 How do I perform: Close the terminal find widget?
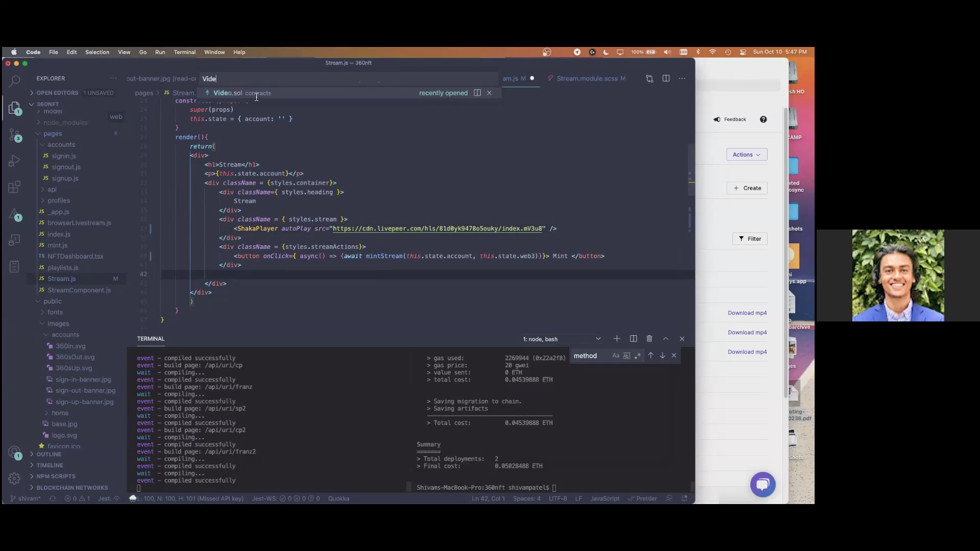coord(674,356)
